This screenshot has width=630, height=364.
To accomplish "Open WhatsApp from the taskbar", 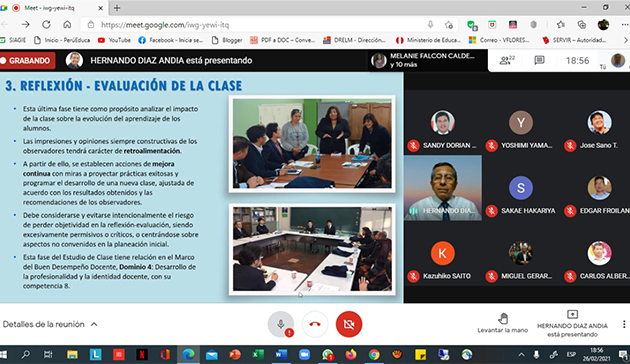I will tap(328, 354).
